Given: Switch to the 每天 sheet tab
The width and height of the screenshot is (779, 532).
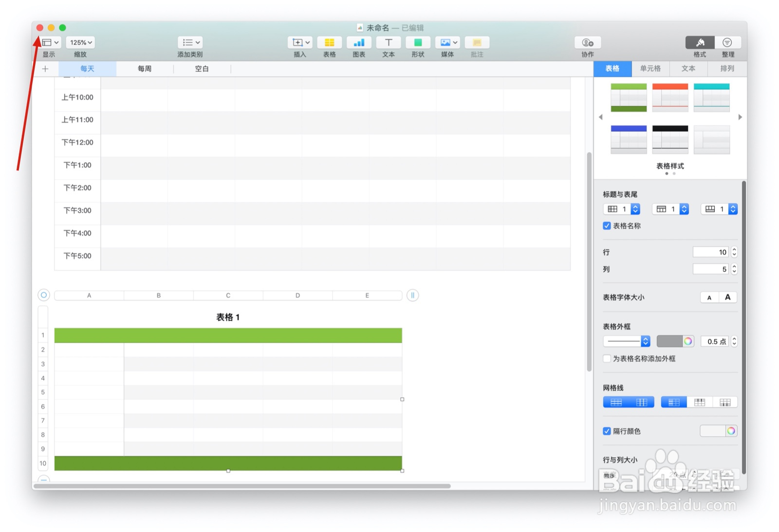Looking at the screenshot, I should click(x=88, y=69).
